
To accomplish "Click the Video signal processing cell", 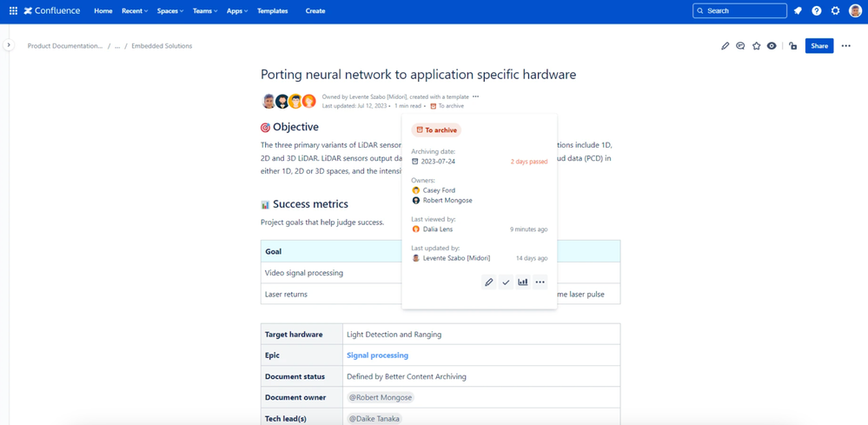I will tap(331, 273).
